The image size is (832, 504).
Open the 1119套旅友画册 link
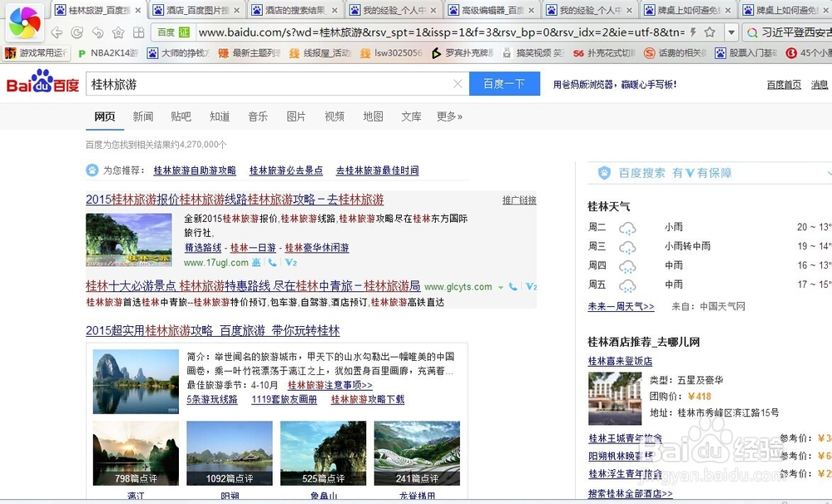click(285, 399)
